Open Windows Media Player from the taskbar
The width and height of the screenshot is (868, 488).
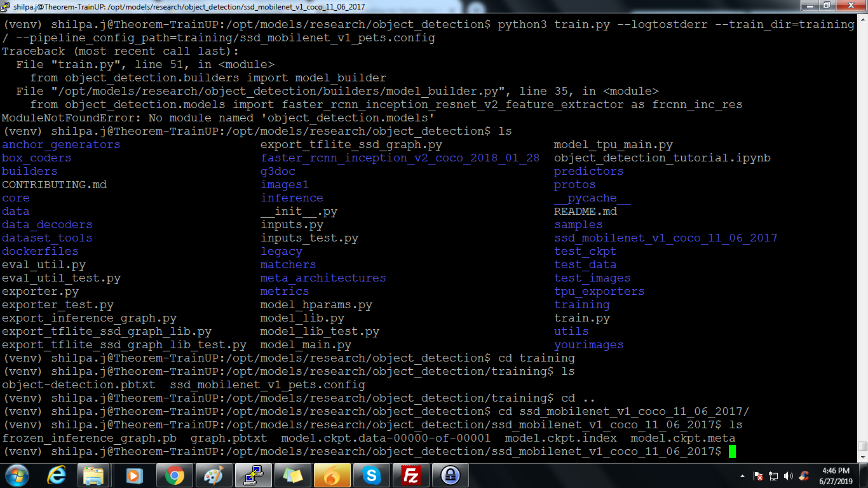(x=134, y=475)
